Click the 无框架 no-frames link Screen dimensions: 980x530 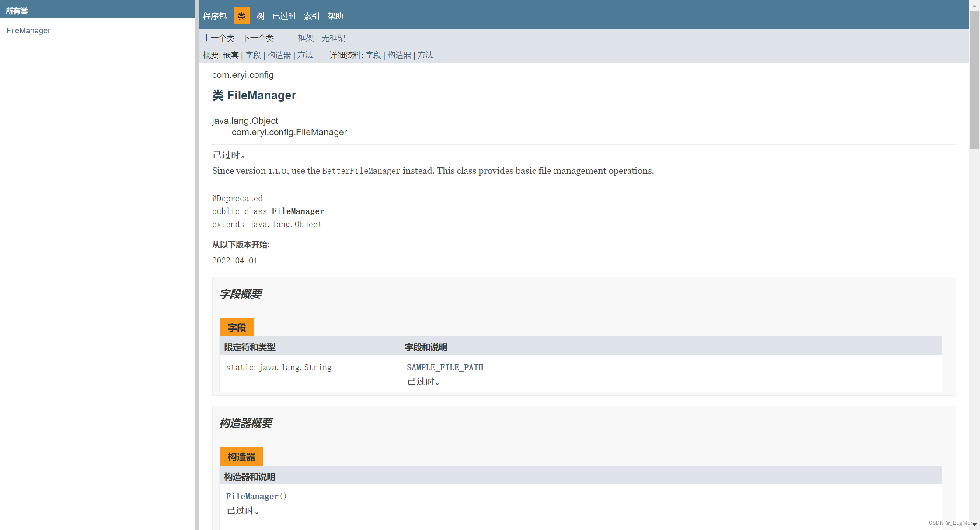[333, 38]
